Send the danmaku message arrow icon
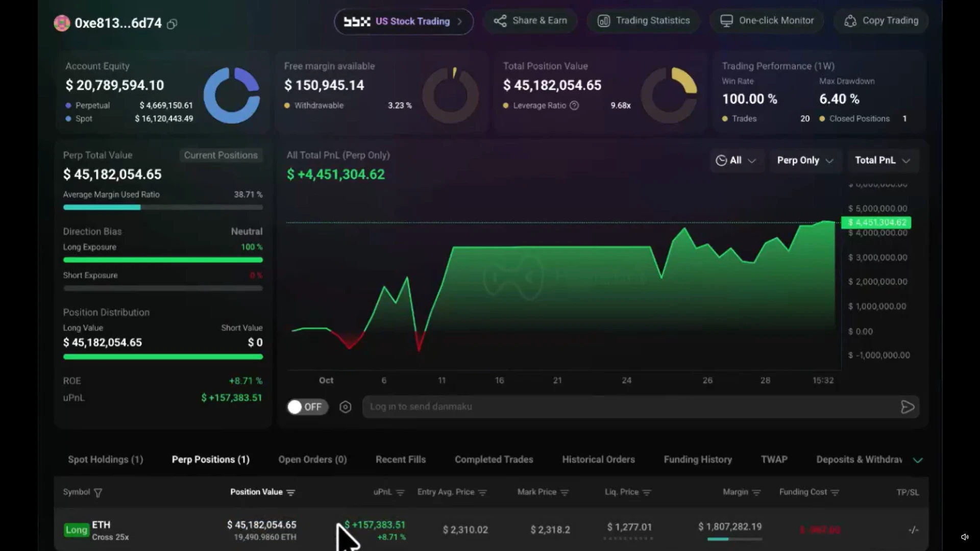This screenshot has width=980, height=551. pyautogui.click(x=908, y=407)
